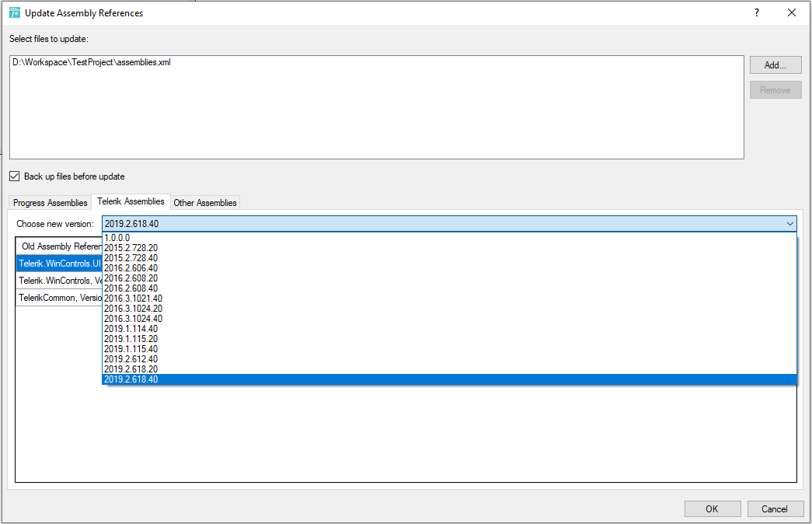
Task: Pick highlighted version 2019.2.618.40 in list
Action: (x=449, y=379)
